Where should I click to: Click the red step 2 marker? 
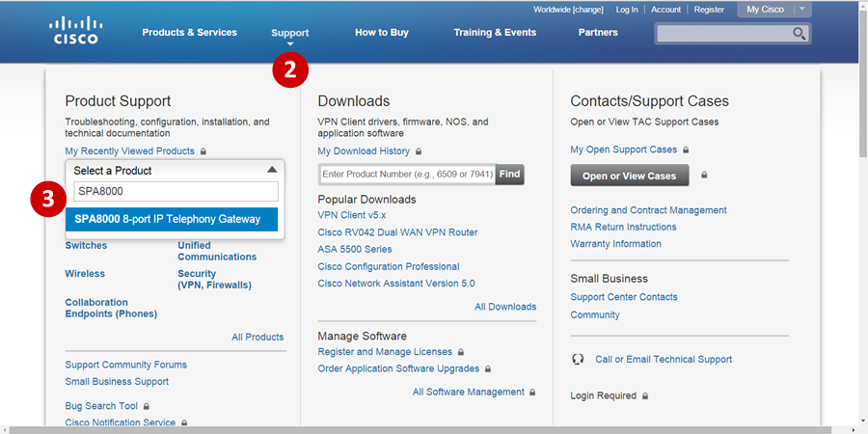pyautogui.click(x=290, y=69)
